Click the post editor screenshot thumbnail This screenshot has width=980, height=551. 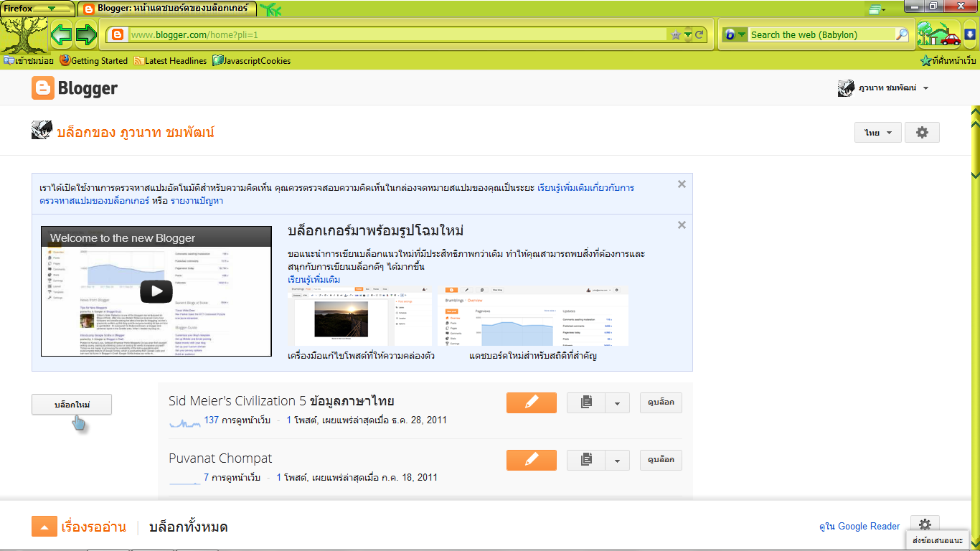tap(359, 316)
